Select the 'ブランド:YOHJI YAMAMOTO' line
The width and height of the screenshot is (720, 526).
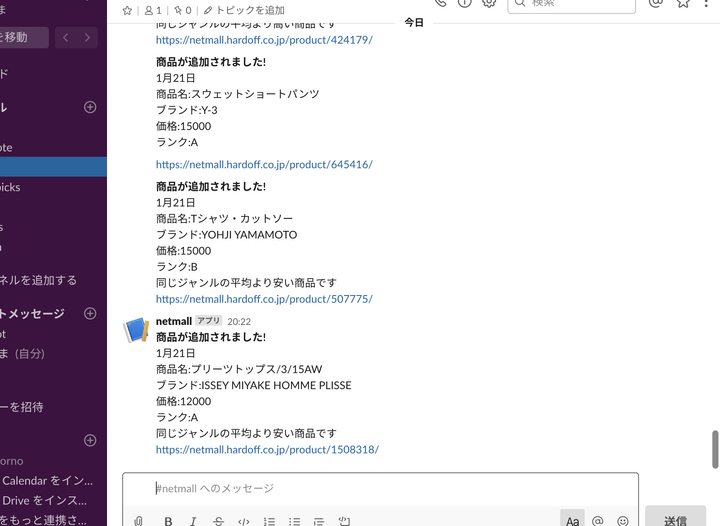click(x=226, y=235)
